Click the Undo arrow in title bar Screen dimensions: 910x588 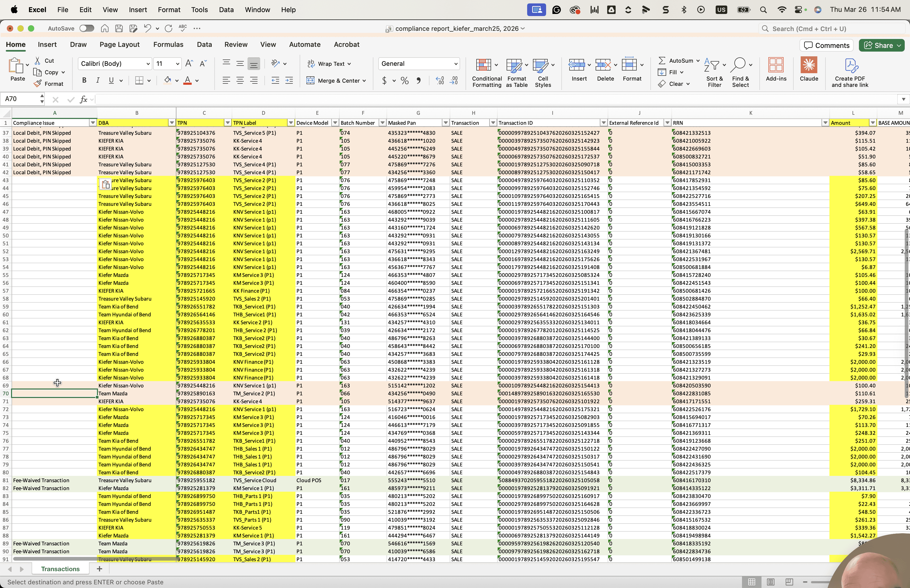point(147,28)
